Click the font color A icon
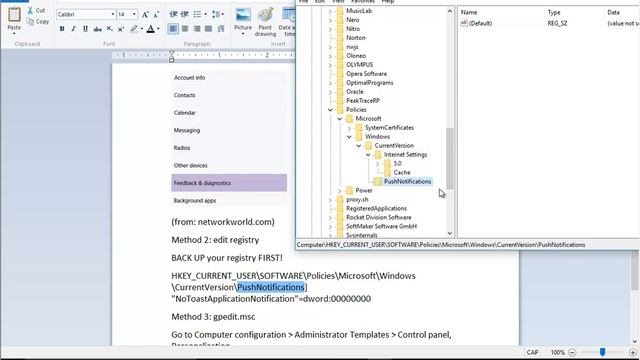The image size is (640, 360). click(x=151, y=29)
